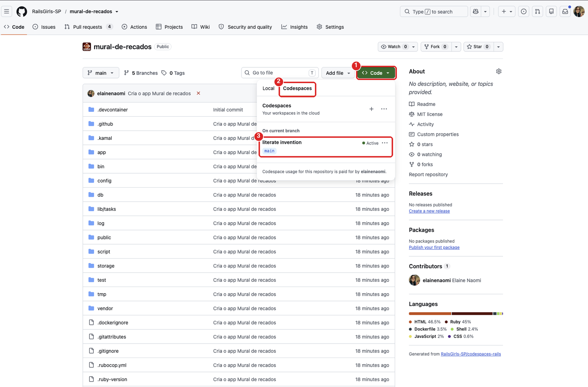Image resolution: width=588 pixels, height=387 pixels.
Task: Expand the Fork options arrow
Action: point(456,47)
